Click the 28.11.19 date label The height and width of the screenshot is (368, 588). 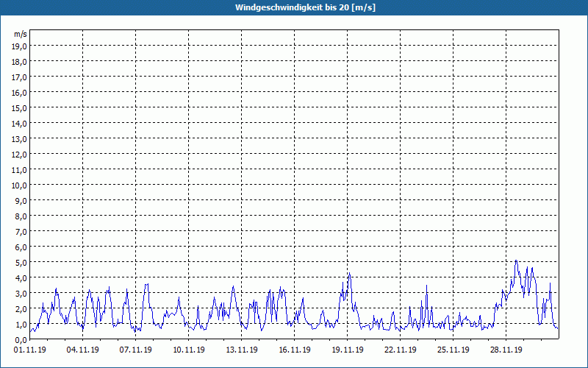pyautogui.click(x=506, y=350)
